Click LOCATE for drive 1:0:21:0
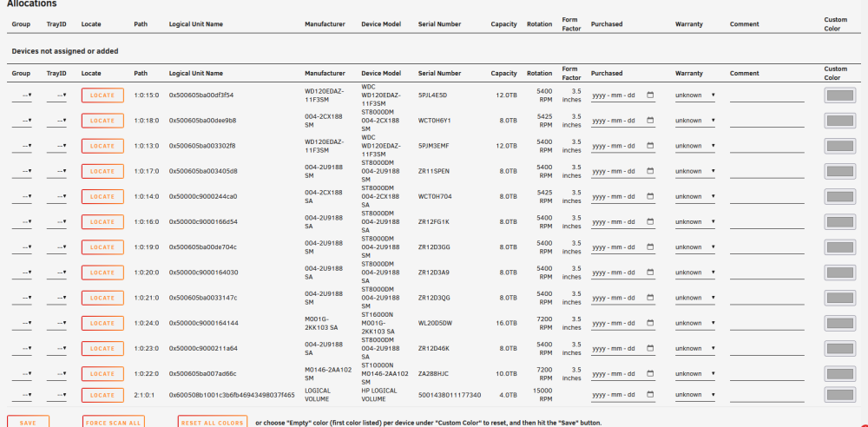868x427 pixels. click(x=102, y=298)
